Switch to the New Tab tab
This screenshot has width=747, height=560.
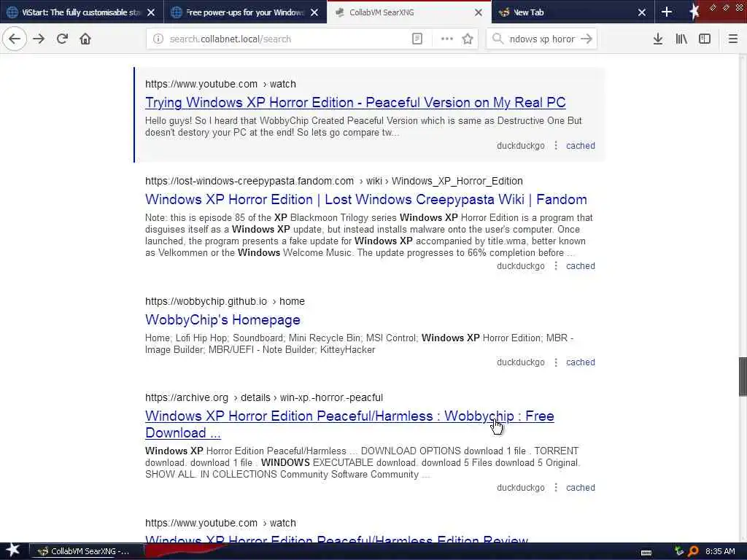click(572, 12)
